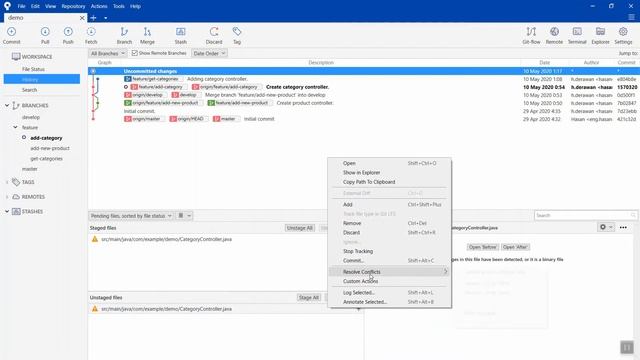Open the hamburger menu at top right
The width and height of the screenshot is (640, 360).
631,17
